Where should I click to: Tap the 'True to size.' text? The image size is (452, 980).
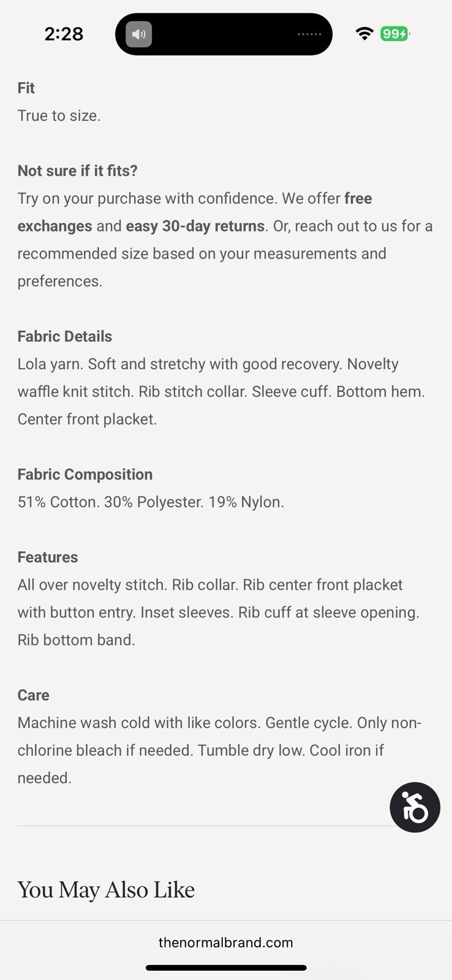pos(59,116)
